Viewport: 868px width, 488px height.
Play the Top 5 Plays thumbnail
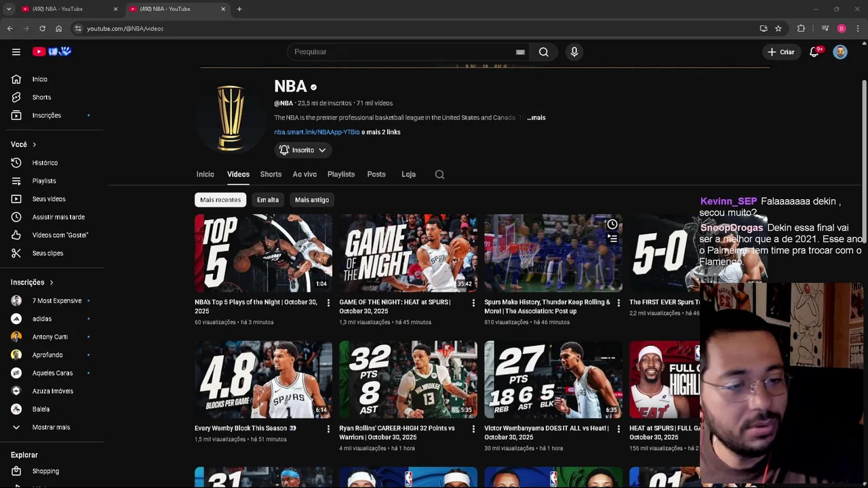pos(263,253)
